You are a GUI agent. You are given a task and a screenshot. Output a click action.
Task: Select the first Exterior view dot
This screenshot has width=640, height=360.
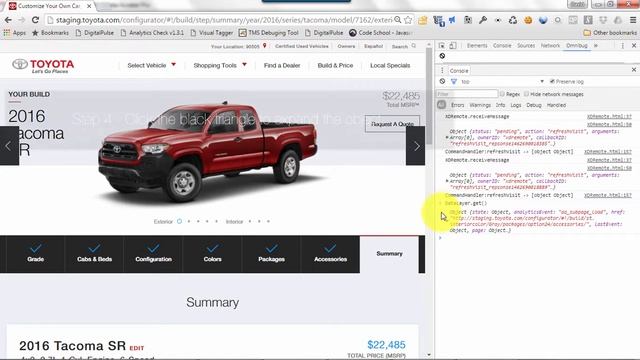click(x=179, y=221)
